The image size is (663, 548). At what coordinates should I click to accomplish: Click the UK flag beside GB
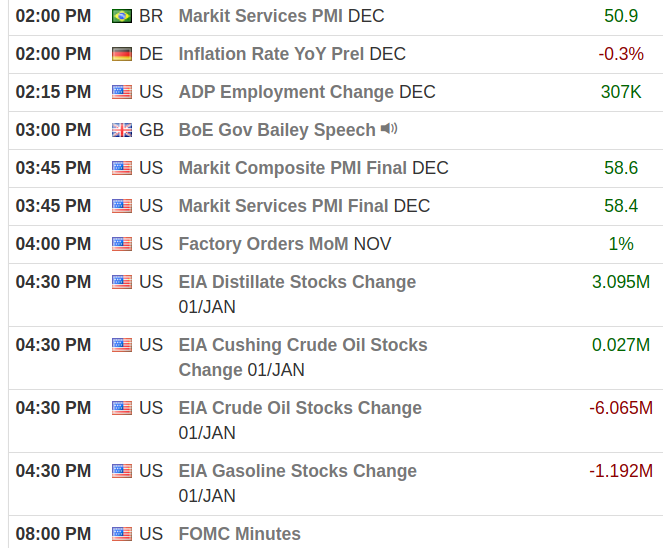coord(121,130)
